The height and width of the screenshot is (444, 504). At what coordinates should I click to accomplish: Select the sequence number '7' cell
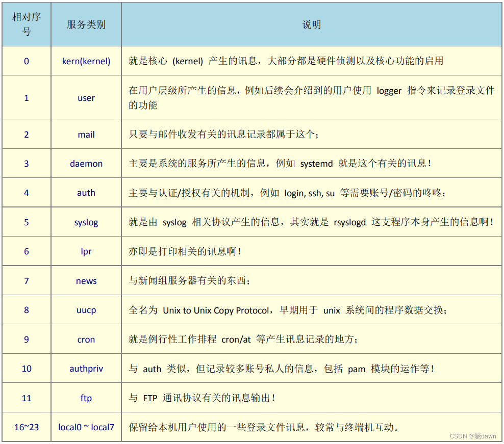pyautogui.click(x=27, y=281)
